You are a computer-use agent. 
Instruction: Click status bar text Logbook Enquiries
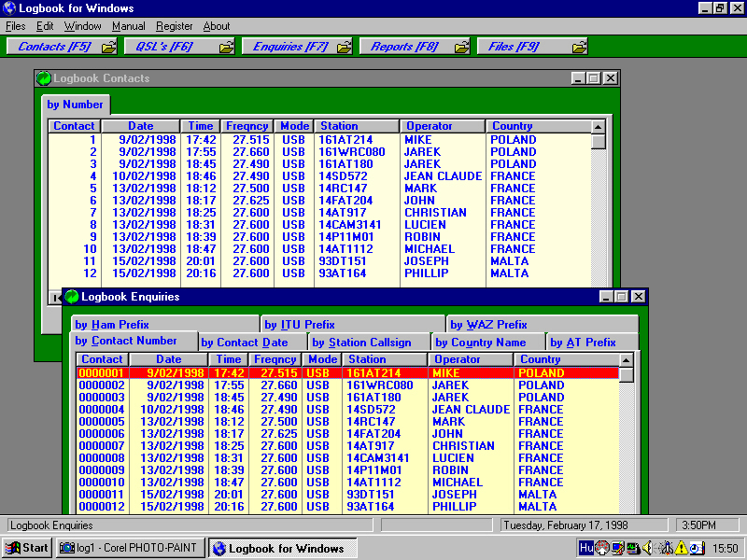click(x=51, y=525)
